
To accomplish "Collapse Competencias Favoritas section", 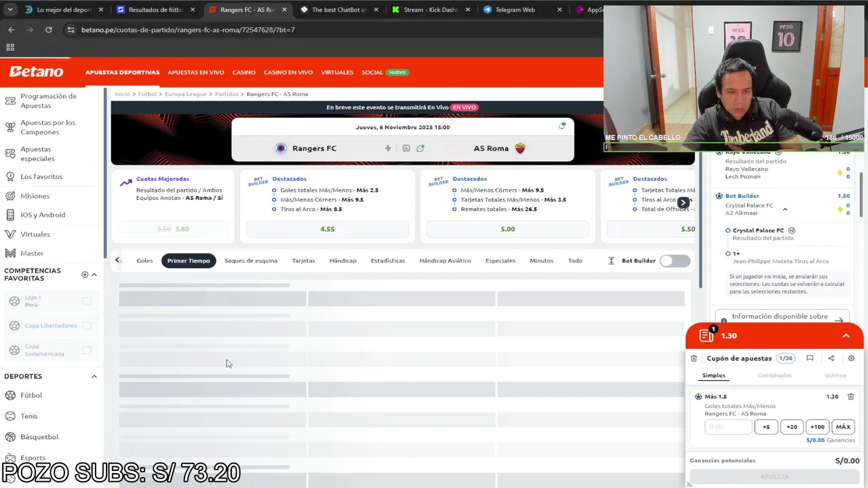I will tap(94, 274).
